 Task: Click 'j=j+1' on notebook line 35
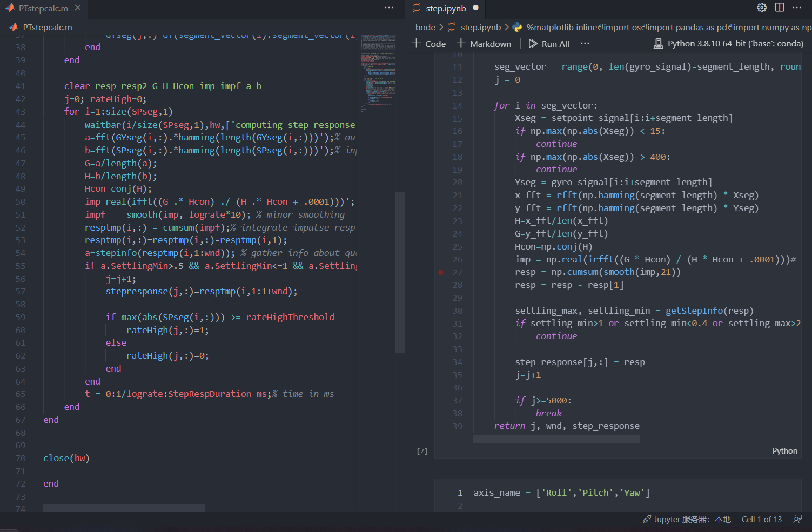(528, 374)
